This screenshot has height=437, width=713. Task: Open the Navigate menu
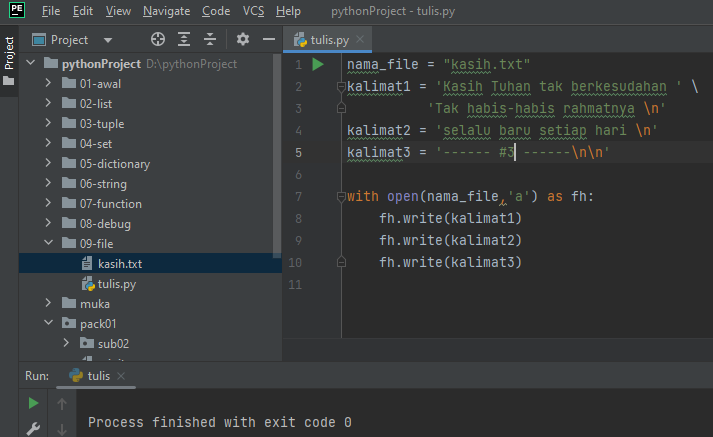click(166, 11)
